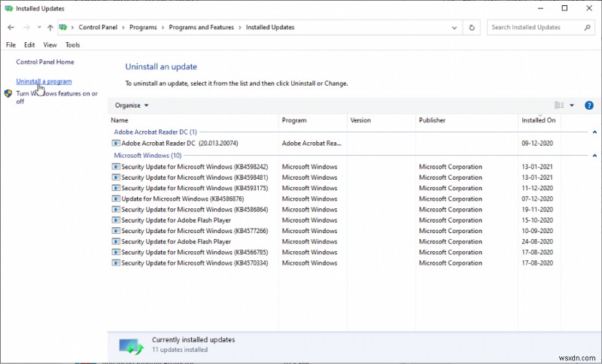Open the View menu
602x364 pixels.
click(50, 45)
